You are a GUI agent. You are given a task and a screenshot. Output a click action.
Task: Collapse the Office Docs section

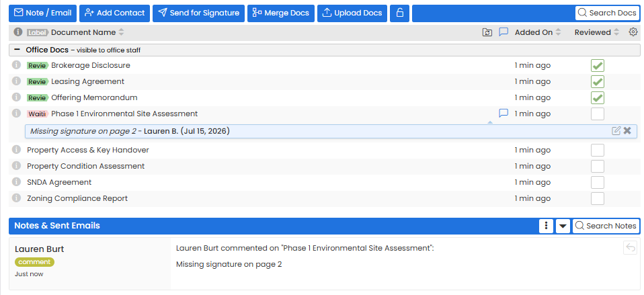17,50
